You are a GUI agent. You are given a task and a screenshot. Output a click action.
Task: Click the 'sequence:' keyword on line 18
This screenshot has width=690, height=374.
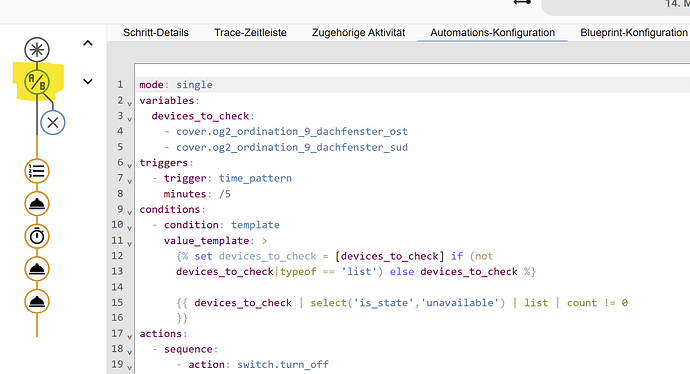point(191,349)
